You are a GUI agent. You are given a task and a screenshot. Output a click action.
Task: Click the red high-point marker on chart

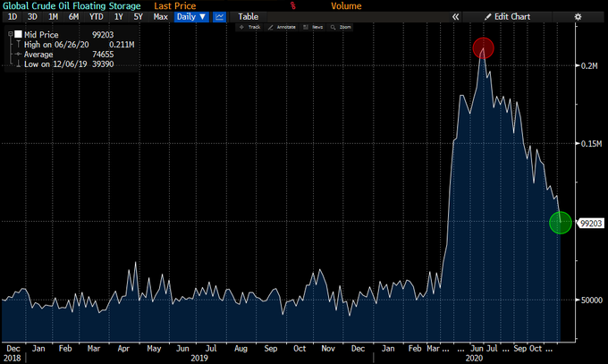pos(483,48)
